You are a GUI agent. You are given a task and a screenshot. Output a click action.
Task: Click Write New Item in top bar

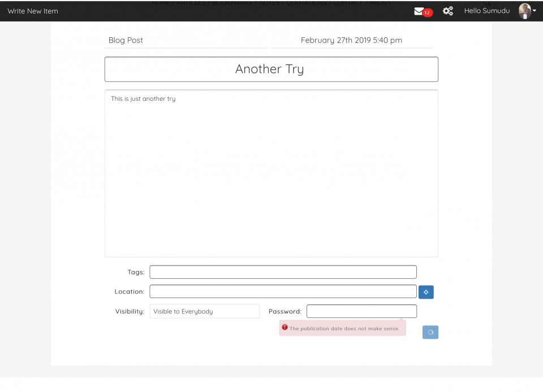point(33,11)
